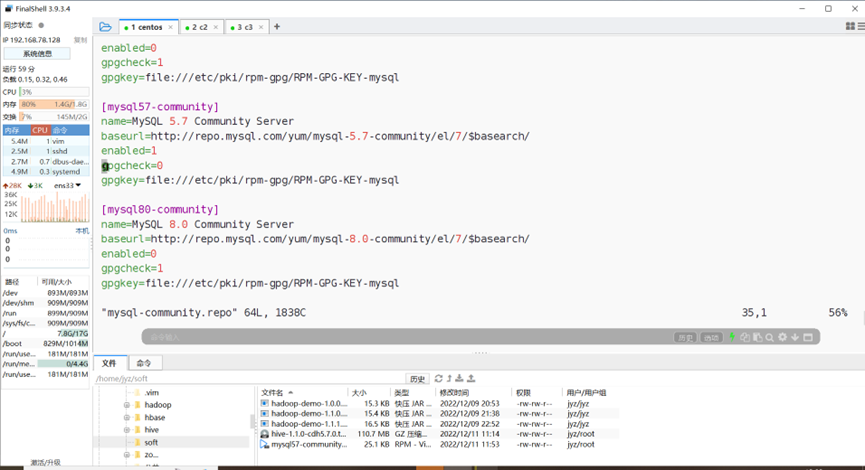The height and width of the screenshot is (470, 865).
Task: Click the /home/jyz/soft path field
Action: 249,378
